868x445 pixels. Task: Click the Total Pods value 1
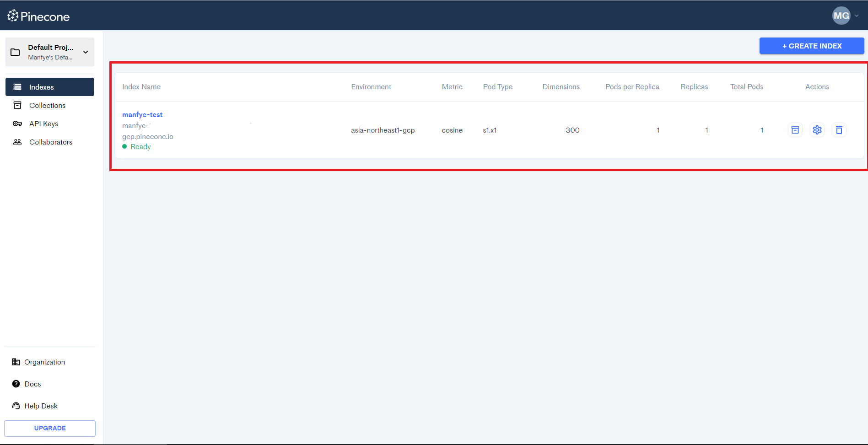762,130
